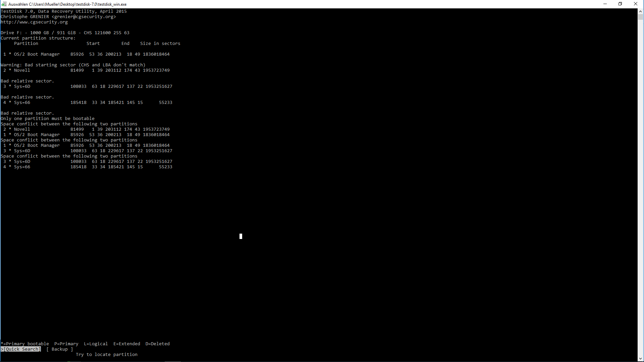Viewport: 644px width, 362px height.
Task: Minimize the testdisk_win.exe window
Action: tap(605, 4)
